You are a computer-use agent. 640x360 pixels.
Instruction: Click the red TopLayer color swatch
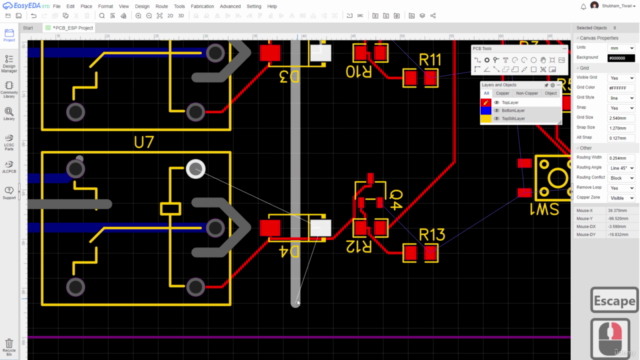point(486,102)
